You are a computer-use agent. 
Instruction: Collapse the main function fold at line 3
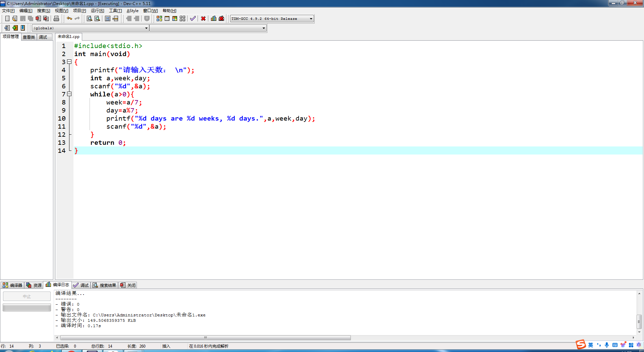pyautogui.click(x=69, y=62)
